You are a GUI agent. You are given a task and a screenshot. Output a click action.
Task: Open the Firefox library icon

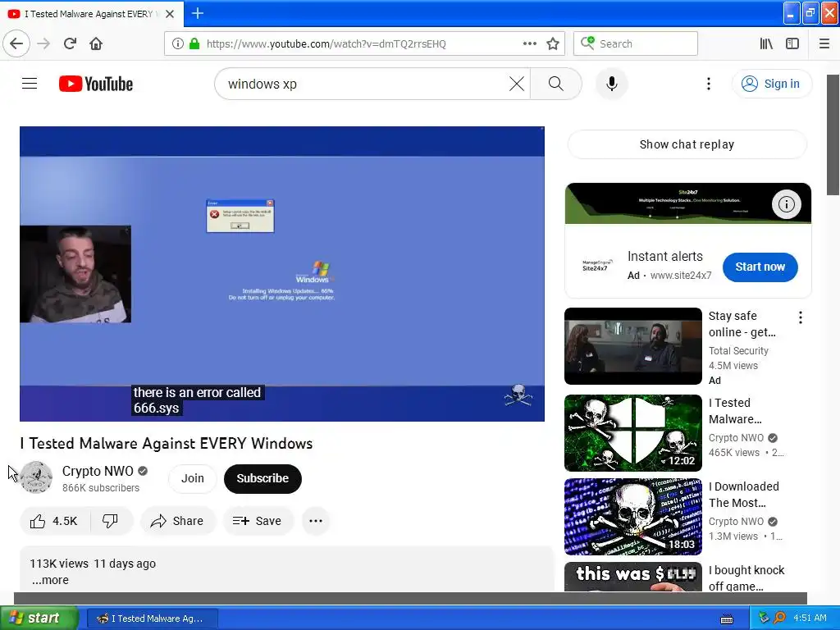pos(766,43)
